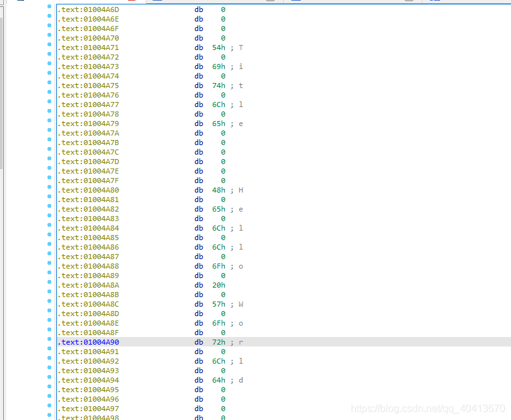Click the comment '; T'

pos(237,48)
